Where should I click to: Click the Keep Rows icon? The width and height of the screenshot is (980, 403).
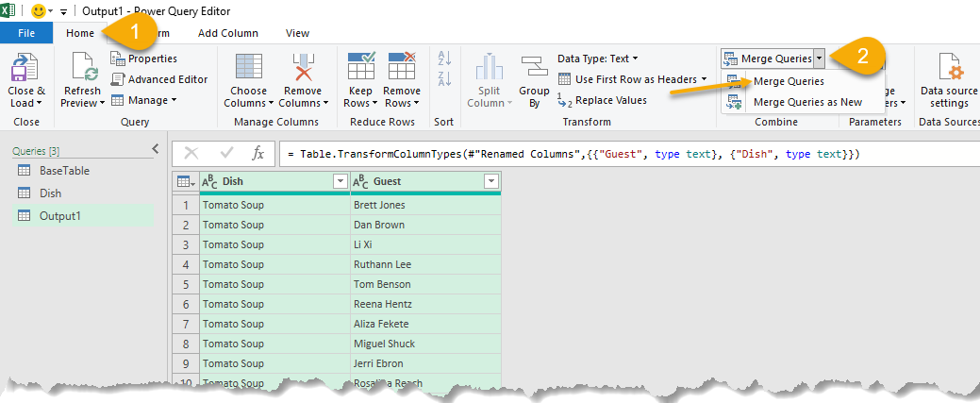click(361, 70)
